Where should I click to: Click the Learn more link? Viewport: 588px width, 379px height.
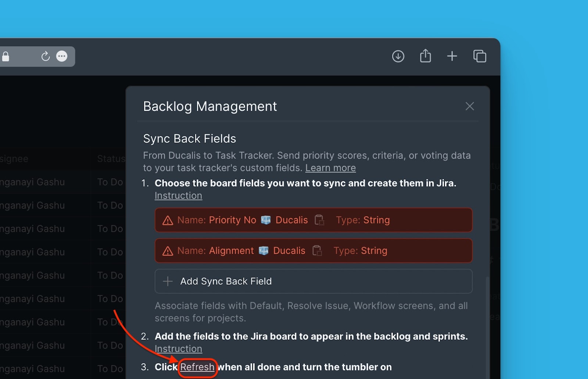pos(330,168)
